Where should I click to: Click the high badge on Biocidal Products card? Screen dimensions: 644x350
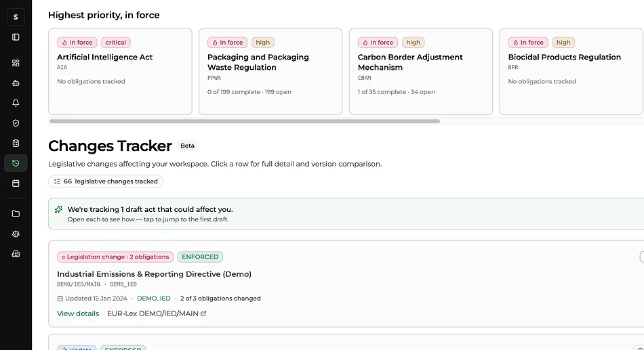[563, 42]
